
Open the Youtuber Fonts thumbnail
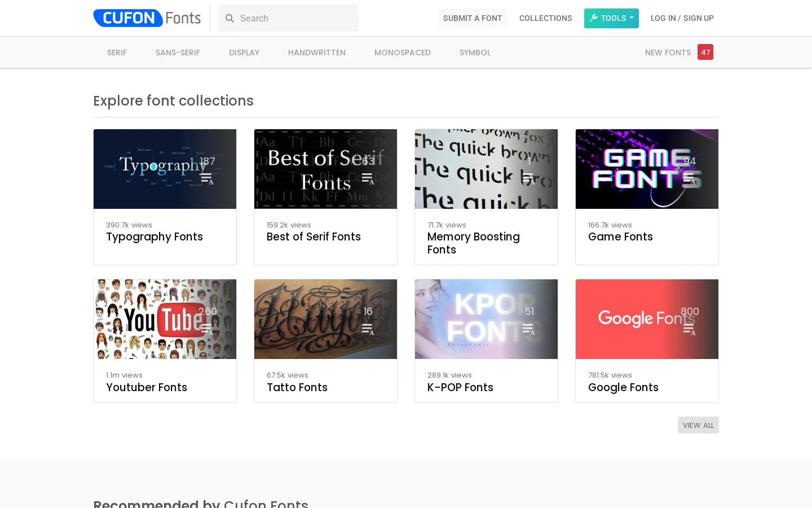(x=165, y=319)
